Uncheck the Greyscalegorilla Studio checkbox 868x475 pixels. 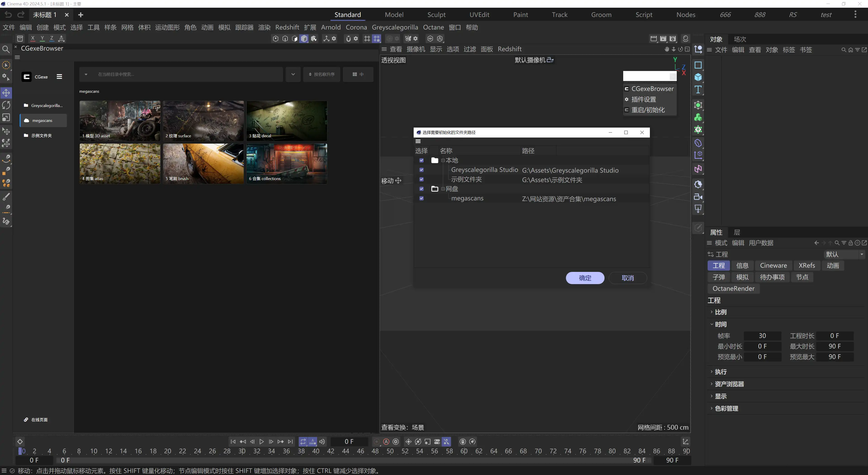coord(421,170)
